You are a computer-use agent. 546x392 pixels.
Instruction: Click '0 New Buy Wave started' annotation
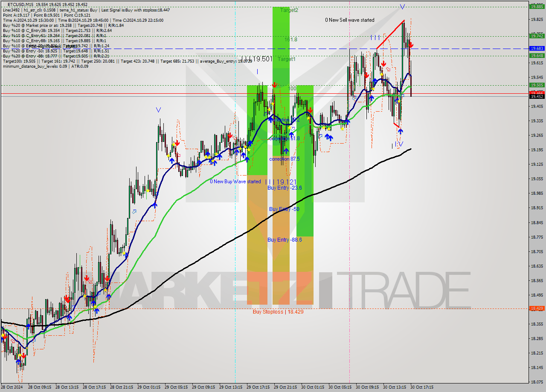[235, 182]
